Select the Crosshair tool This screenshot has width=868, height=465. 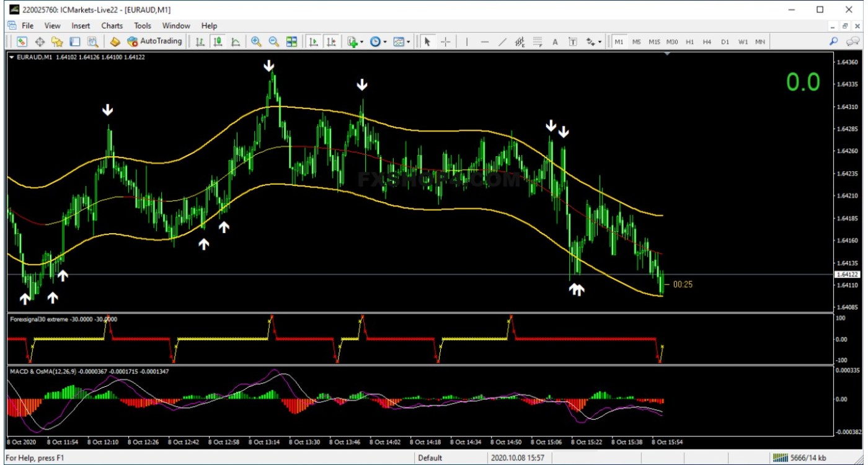tap(445, 42)
